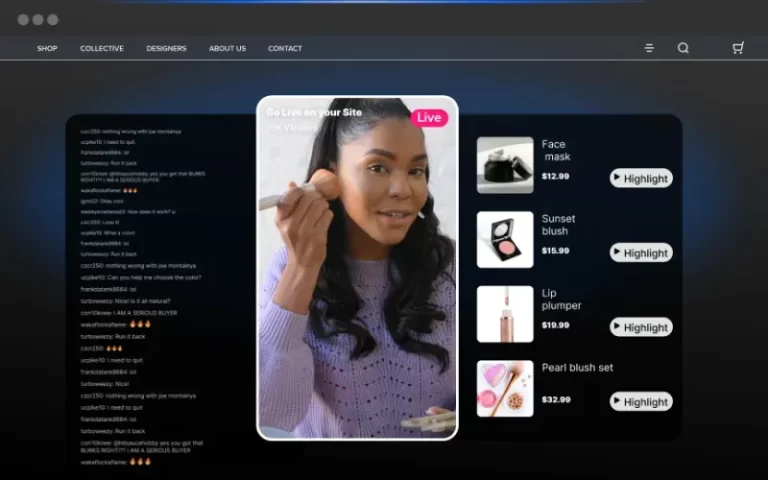The height and width of the screenshot is (480, 768).
Task: Select the Face mask product thumbnail
Action: click(x=505, y=165)
